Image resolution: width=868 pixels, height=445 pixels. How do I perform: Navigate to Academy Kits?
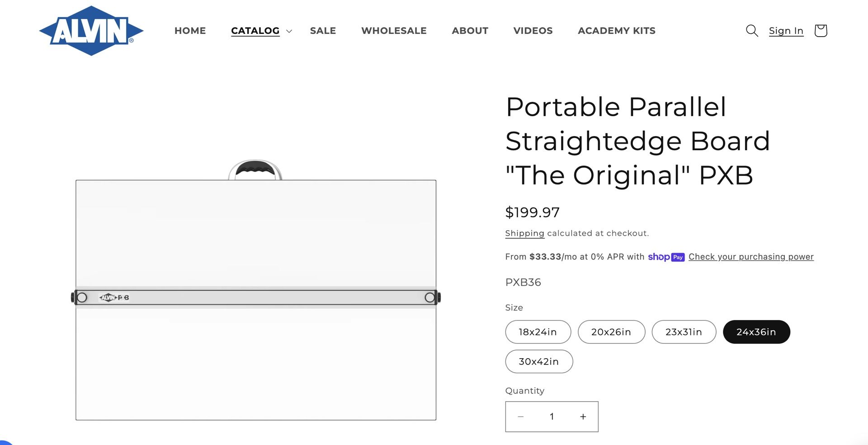[x=616, y=31]
